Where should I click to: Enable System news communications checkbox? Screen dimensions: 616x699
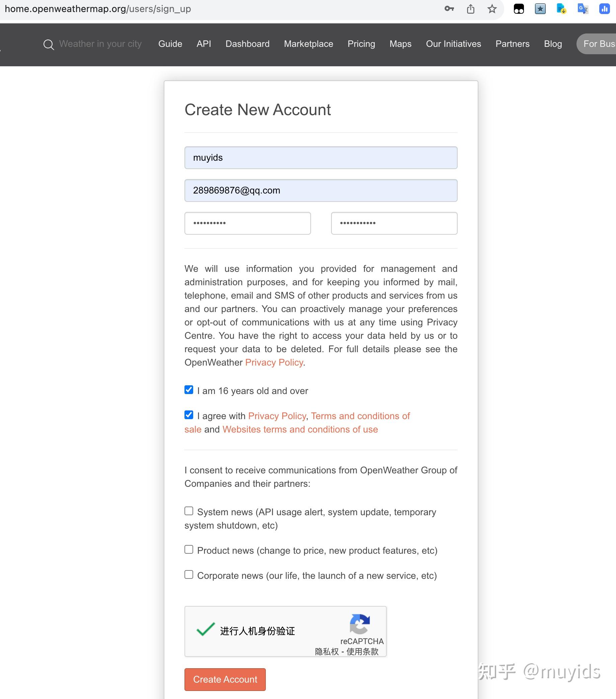(x=189, y=511)
